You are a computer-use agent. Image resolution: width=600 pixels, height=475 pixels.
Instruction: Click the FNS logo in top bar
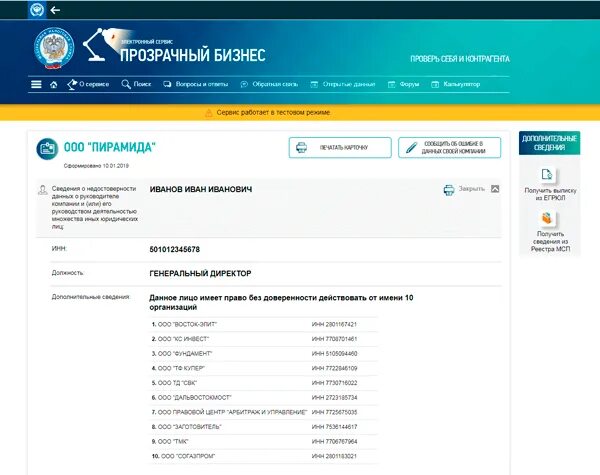coord(37,10)
